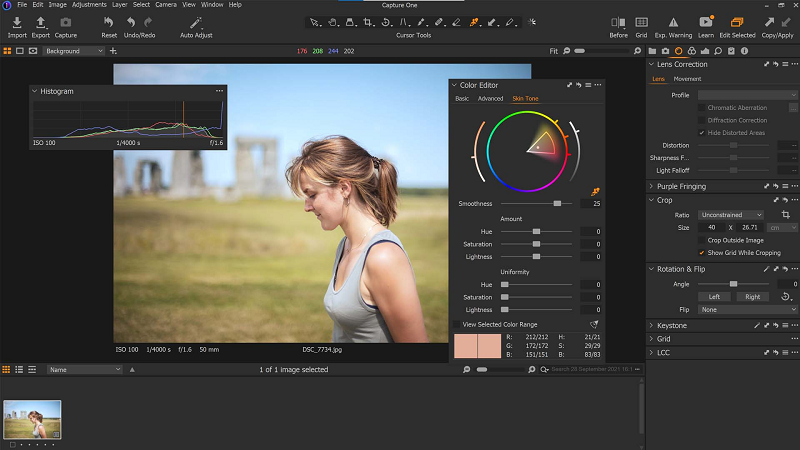Click the viewer zoom magnifier icon
This screenshot has width=800, height=450.
(637, 51)
